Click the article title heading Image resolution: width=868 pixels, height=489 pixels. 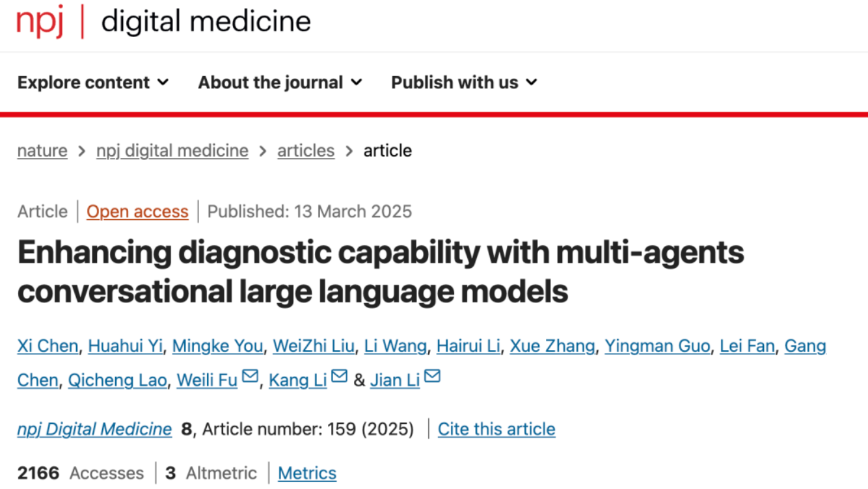pyautogui.click(x=381, y=272)
